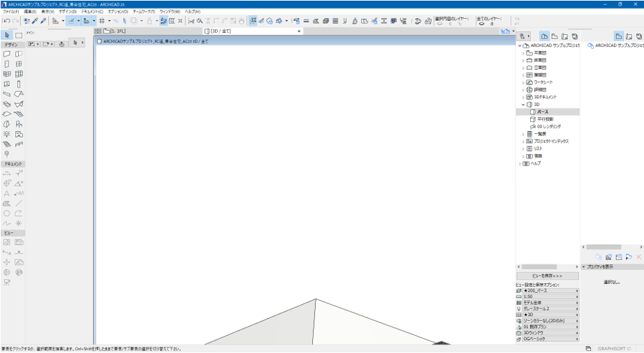Collapse the 3D tree node
Image resolution: width=644 pixels, height=353 pixels.
coord(523,105)
